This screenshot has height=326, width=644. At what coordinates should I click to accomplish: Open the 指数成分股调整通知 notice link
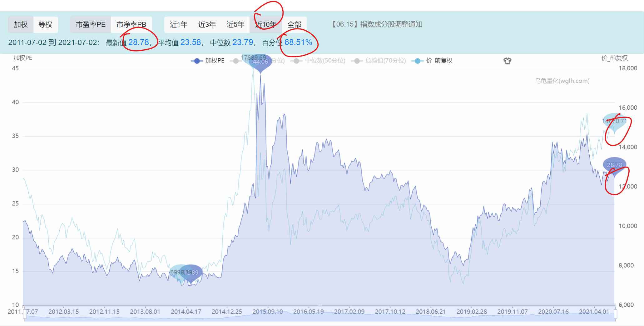coord(376,24)
